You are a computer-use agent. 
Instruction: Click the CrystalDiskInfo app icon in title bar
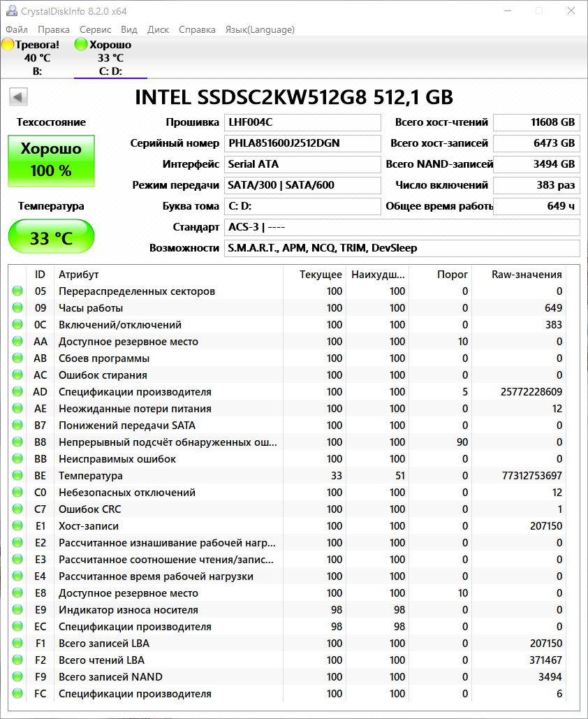pos(10,11)
